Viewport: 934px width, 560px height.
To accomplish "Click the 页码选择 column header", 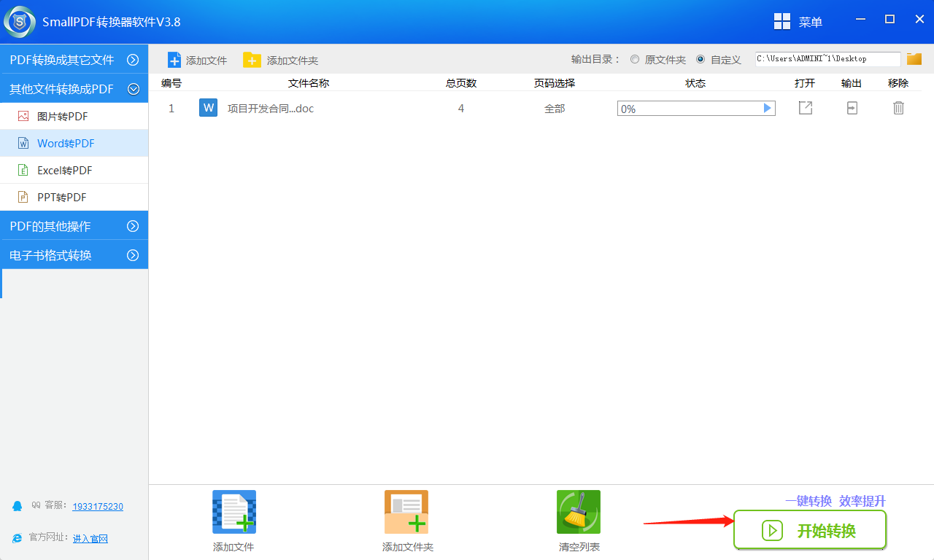I will 555,83.
